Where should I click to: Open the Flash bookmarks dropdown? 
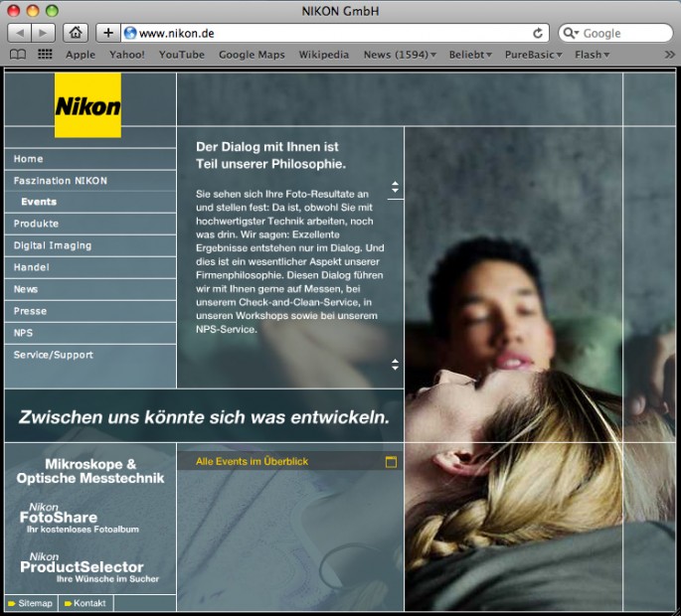592,55
